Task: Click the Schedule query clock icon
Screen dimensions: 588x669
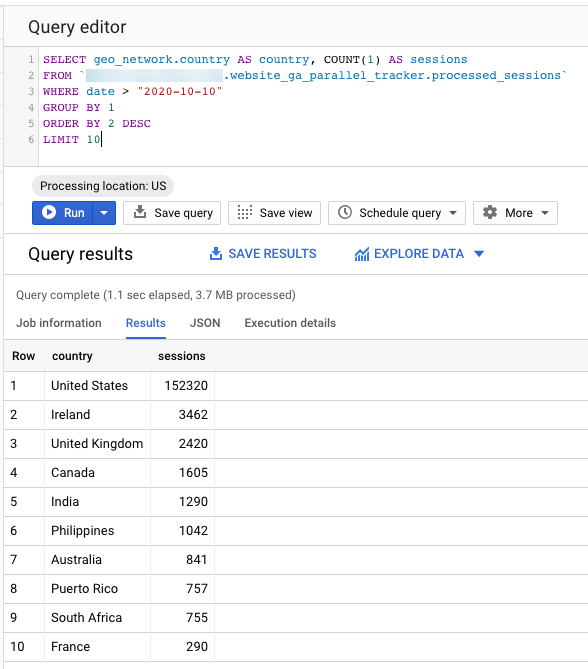Action: point(345,212)
